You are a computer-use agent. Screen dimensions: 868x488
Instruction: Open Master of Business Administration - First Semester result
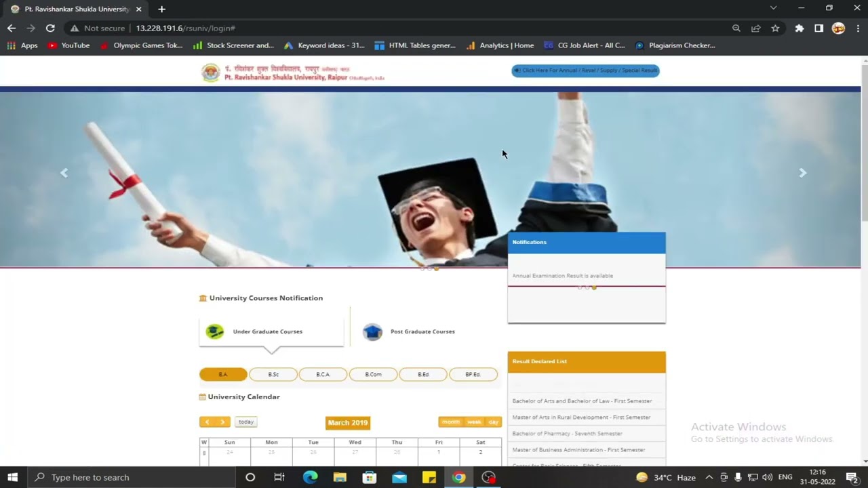pos(578,450)
